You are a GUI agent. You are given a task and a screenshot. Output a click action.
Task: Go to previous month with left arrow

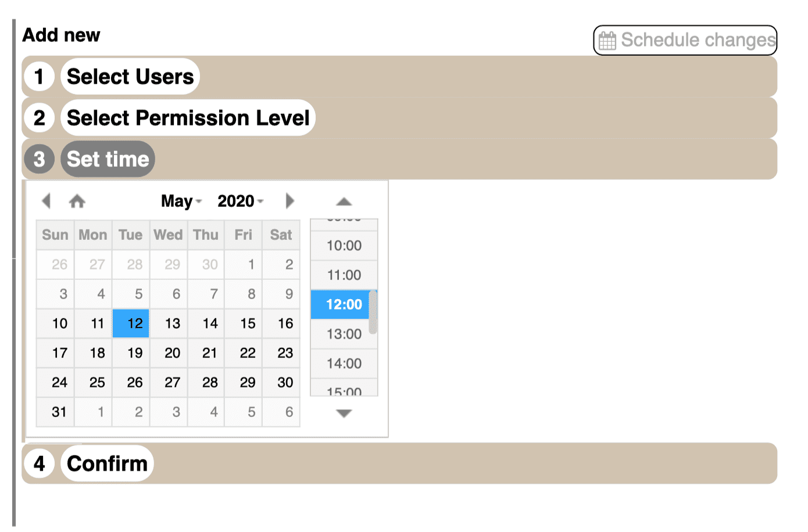47,201
